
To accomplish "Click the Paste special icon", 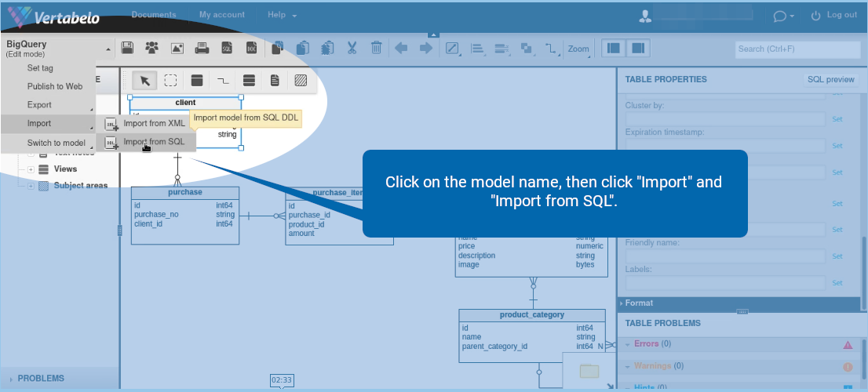I will 327,48.
